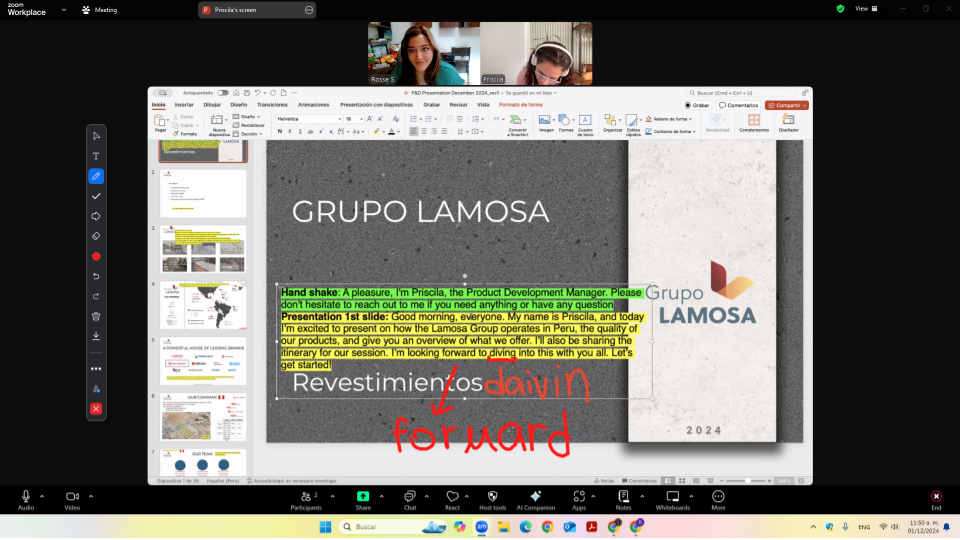Click the green encryption shield icon
The width and height of the screenshot is (960, 540).
pos(840,9)
